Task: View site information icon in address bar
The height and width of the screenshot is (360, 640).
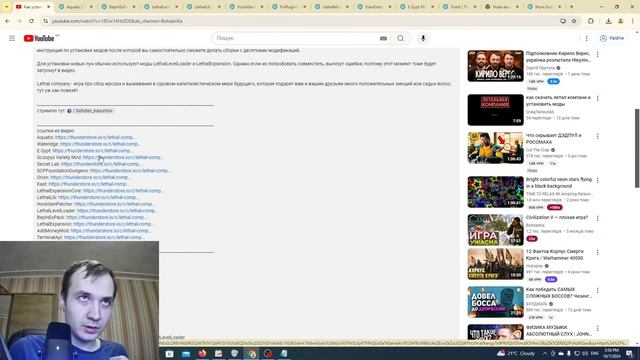Action: 45,21
